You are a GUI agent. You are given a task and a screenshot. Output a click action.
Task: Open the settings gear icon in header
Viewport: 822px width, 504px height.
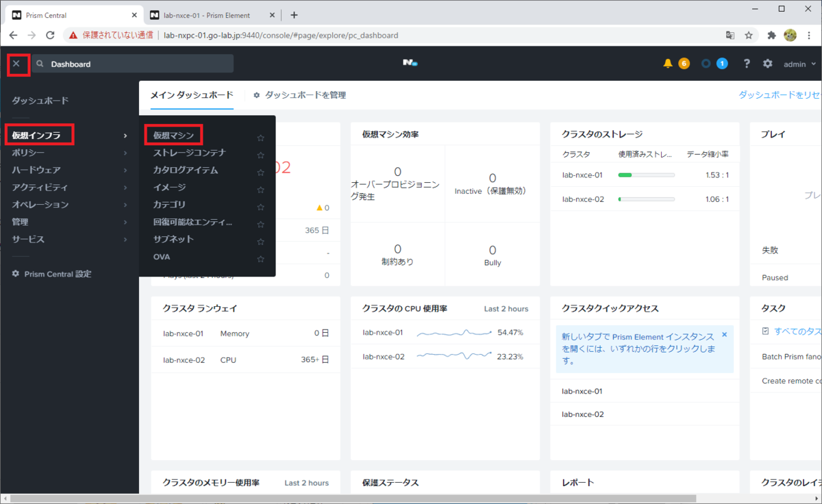point(768,64)
